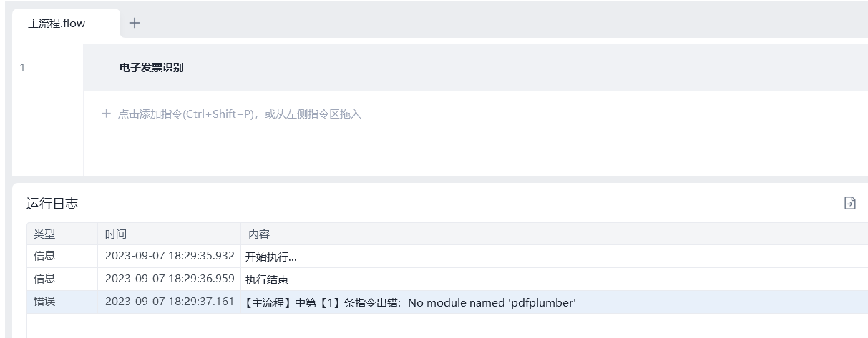Select the 开始执行... log entry

tap(270, 257)
